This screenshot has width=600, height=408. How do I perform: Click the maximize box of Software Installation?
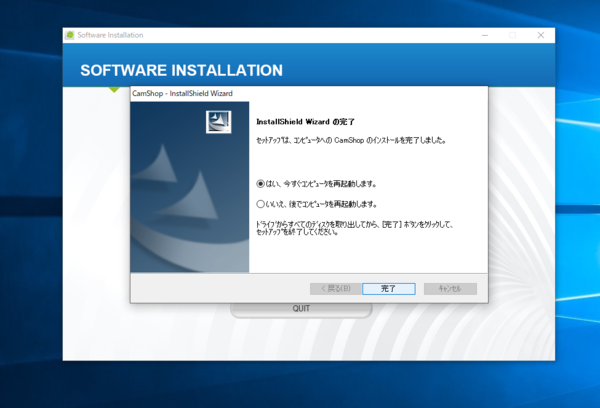point(512,35)
